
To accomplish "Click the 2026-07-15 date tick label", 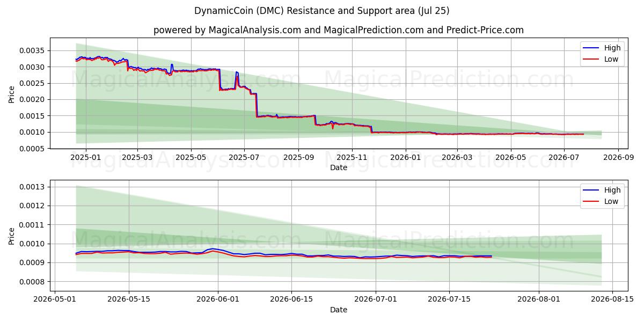I will click(449, 299).
